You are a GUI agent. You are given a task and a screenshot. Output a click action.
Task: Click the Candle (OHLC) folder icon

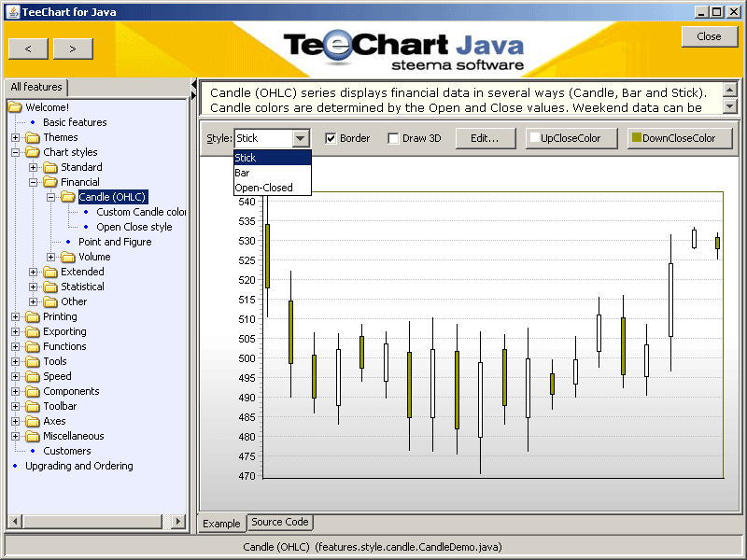click(67, 197)
